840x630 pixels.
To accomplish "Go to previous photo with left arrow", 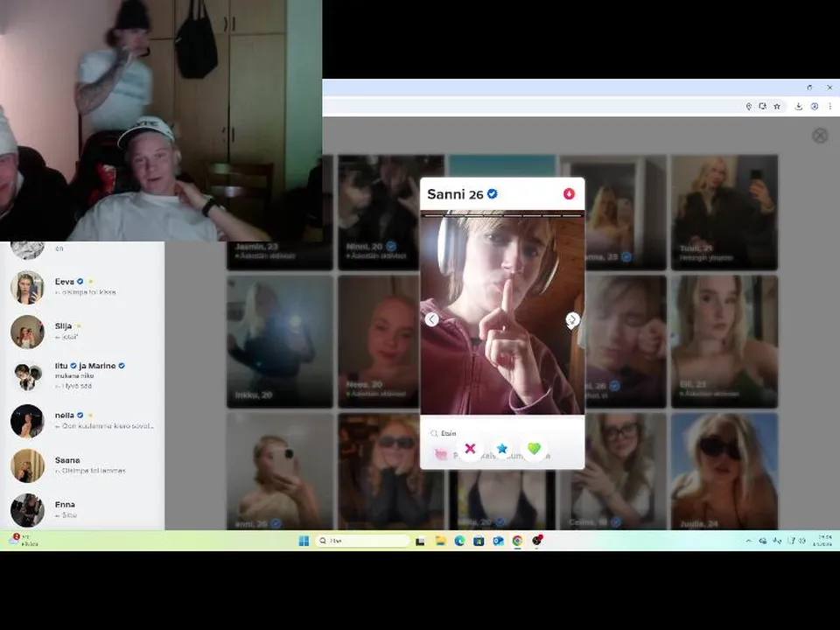I will 431,320.
